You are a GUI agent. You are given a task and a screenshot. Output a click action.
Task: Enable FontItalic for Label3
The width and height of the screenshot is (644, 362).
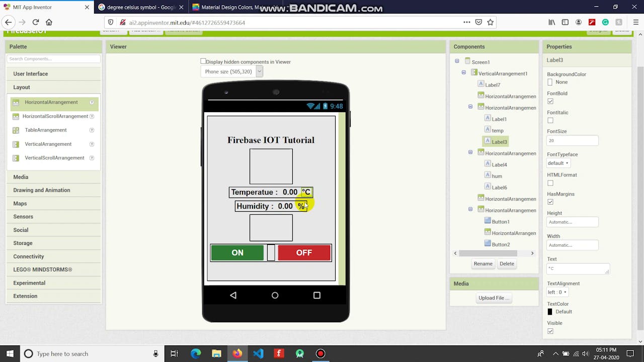(x=550, y=120)
